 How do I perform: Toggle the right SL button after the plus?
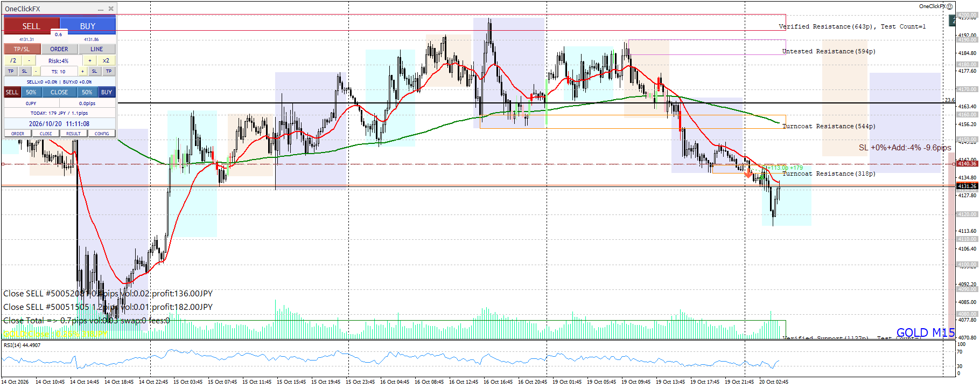(x=94, y=71)
